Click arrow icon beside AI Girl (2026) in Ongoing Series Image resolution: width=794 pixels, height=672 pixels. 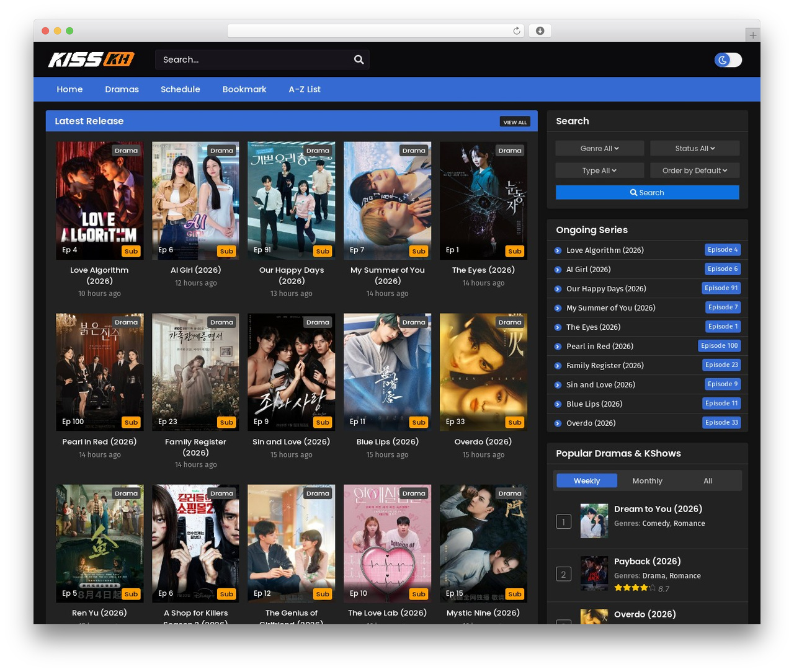pos(558,270)
